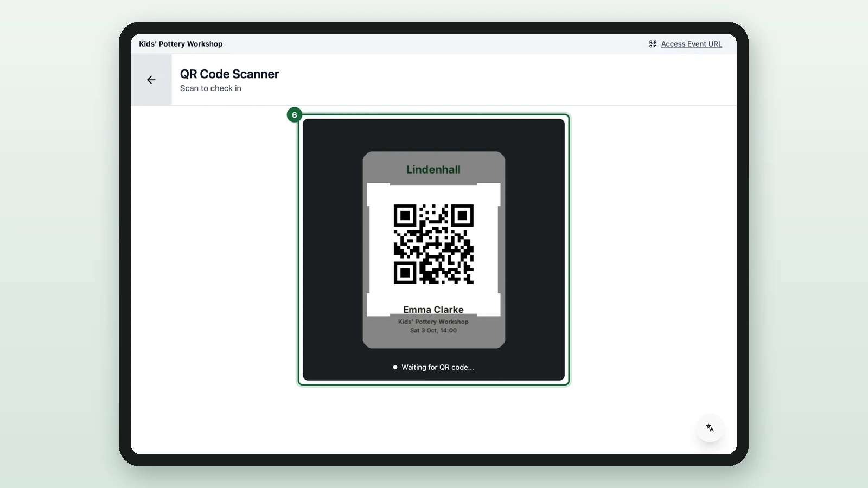Screen dimensions: 868x488
Task: Open the Access Event URL link
Action: click(691, 44)
